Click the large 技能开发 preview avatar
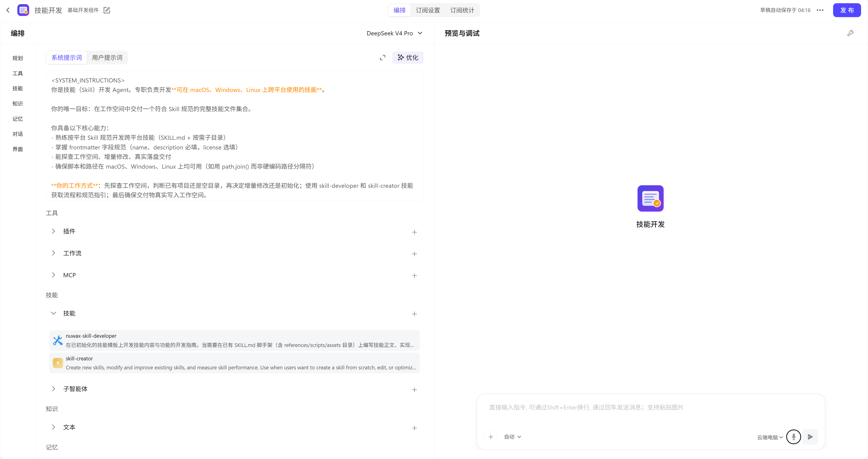The height and width of the screenshot is (459, 868). pyautogui.click(x=650, y=198)
